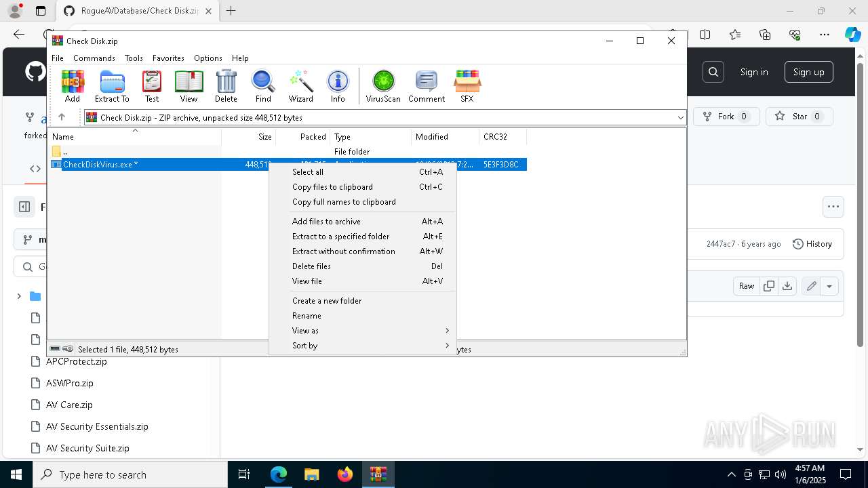Create an SFX archive
868x488 pixels.
(x=467, y=86)
